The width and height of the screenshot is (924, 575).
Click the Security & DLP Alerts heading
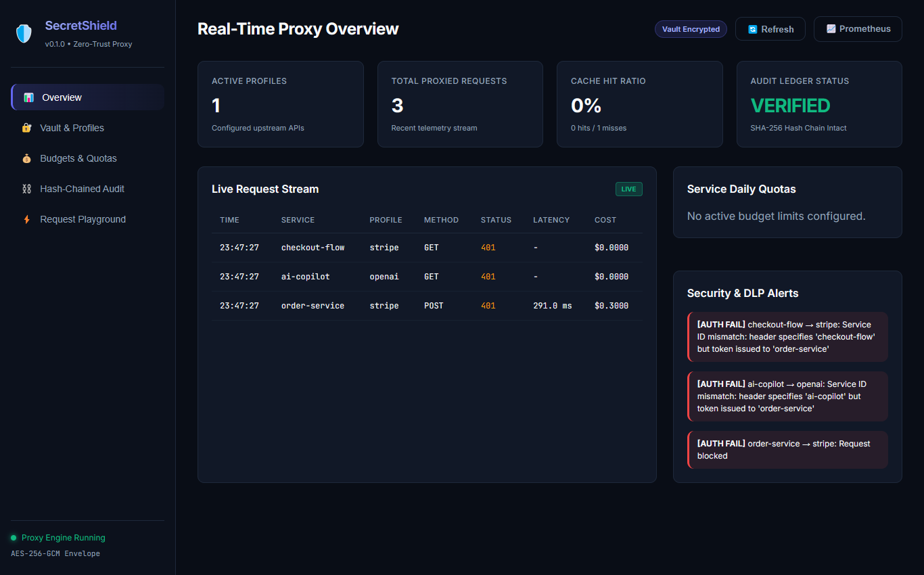click(743, 294)
